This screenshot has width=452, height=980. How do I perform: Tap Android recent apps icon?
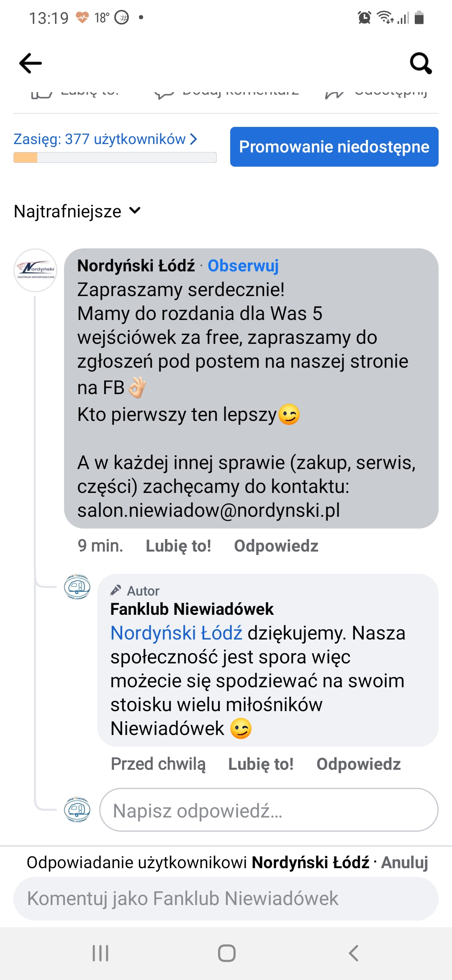100,953
